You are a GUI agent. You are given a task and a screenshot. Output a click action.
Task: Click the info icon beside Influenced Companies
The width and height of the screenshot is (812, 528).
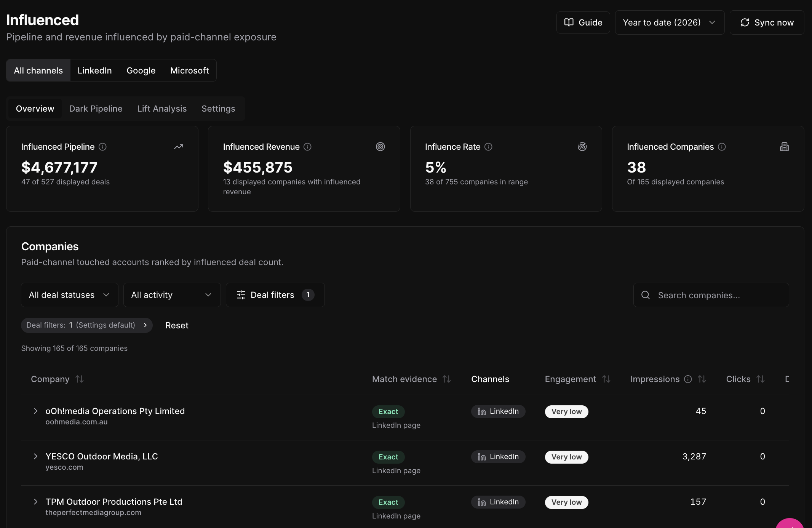pos(722,147)
